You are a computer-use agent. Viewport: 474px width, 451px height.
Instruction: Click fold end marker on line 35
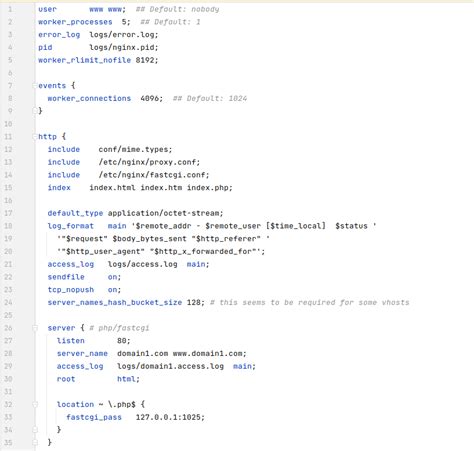tap(35, 443)
